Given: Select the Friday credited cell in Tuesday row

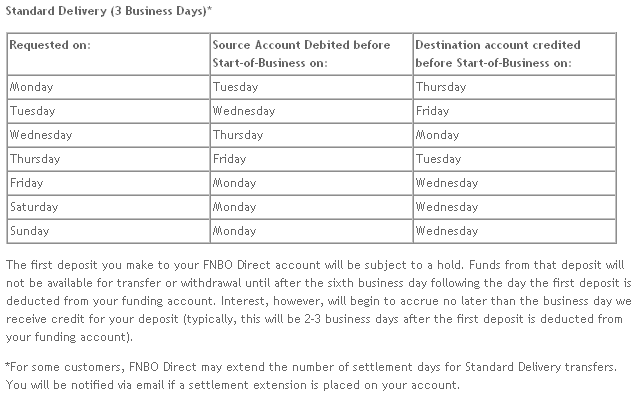Looking at the screenshot, I should click(x=514, y=111).
